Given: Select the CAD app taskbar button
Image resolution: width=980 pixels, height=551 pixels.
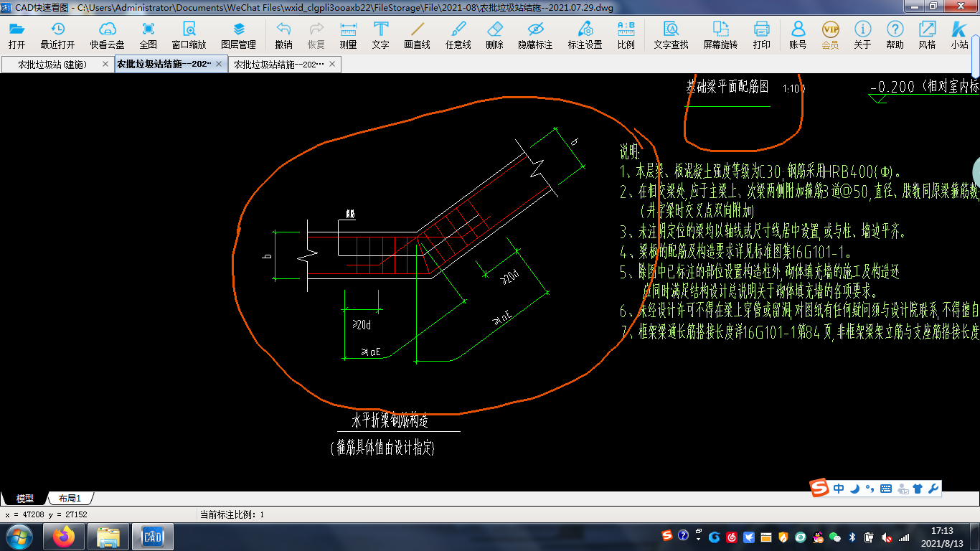Looking at the screenshot, I should (x=152, y=536).
